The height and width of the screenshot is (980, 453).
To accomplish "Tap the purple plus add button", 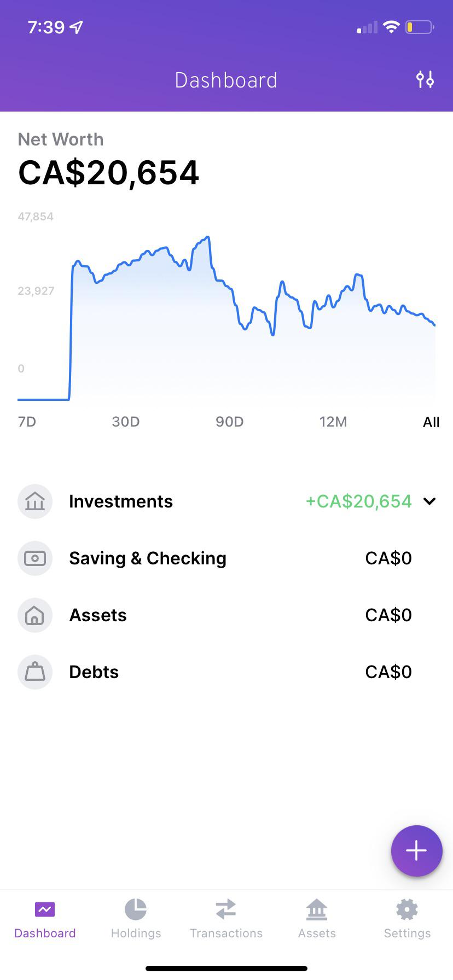I will [x=416, y=850].
